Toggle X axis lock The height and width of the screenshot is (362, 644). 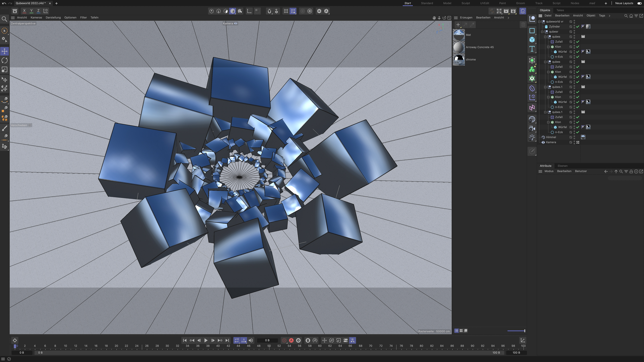(24, 11)
